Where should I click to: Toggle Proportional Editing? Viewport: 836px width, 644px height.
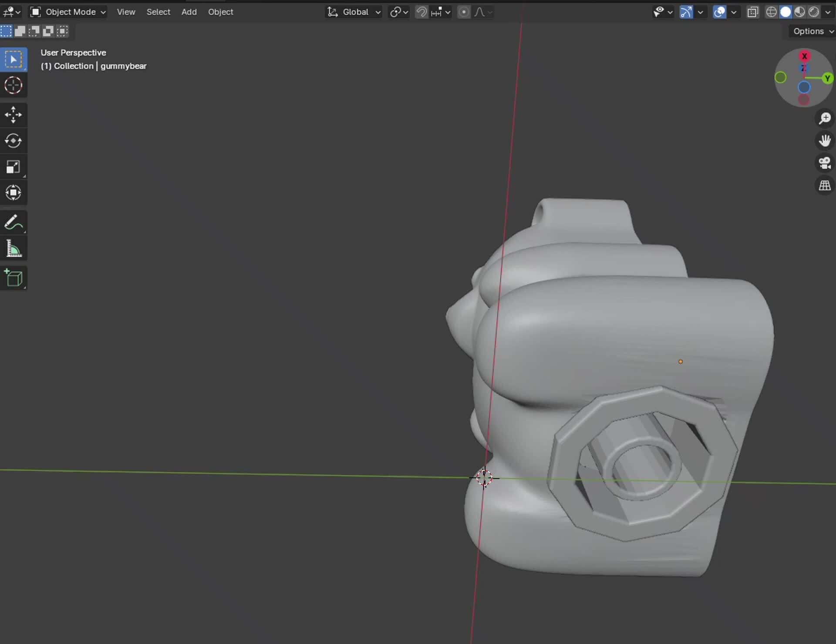pyautogui.click(x=464, y=12)
